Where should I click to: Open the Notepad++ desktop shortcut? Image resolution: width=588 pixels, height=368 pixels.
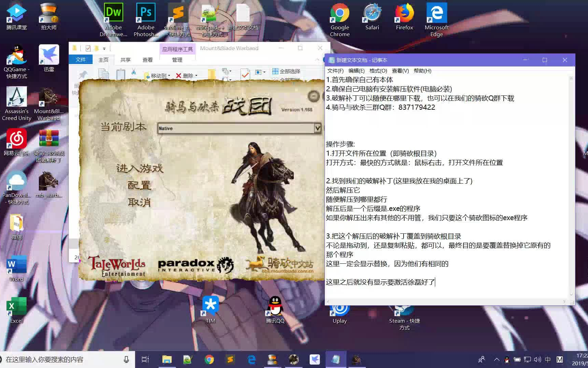click(x=210, y=20)
